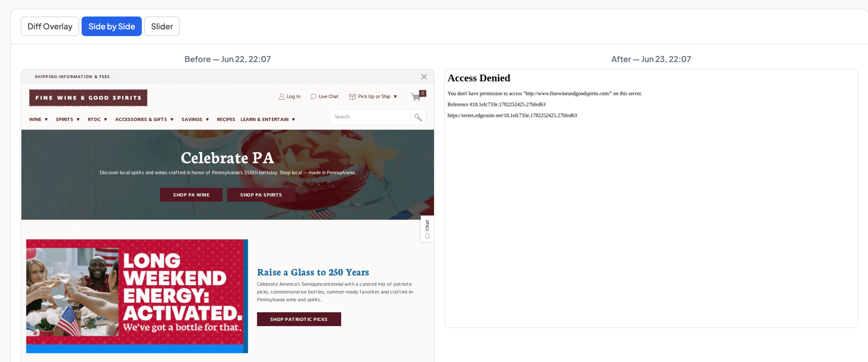Click the permission denied message text
Image resolution: width=868 pixels, height=362 pixels.
coord(545,94)
